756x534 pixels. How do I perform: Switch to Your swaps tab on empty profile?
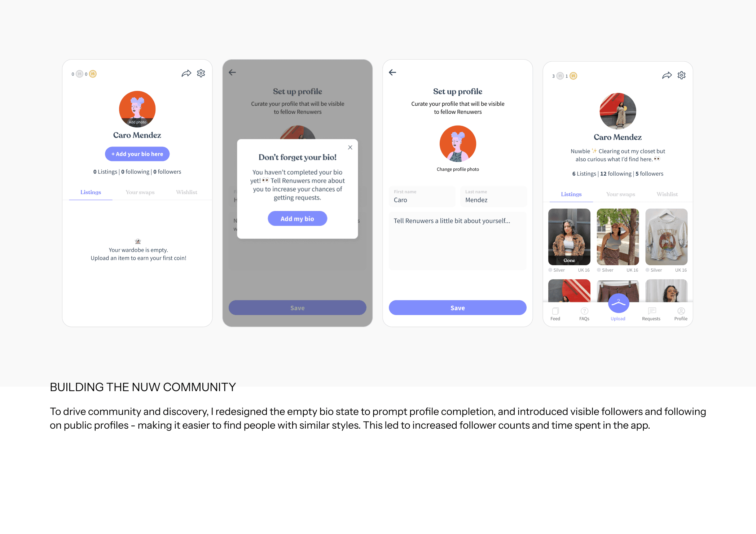140,192
